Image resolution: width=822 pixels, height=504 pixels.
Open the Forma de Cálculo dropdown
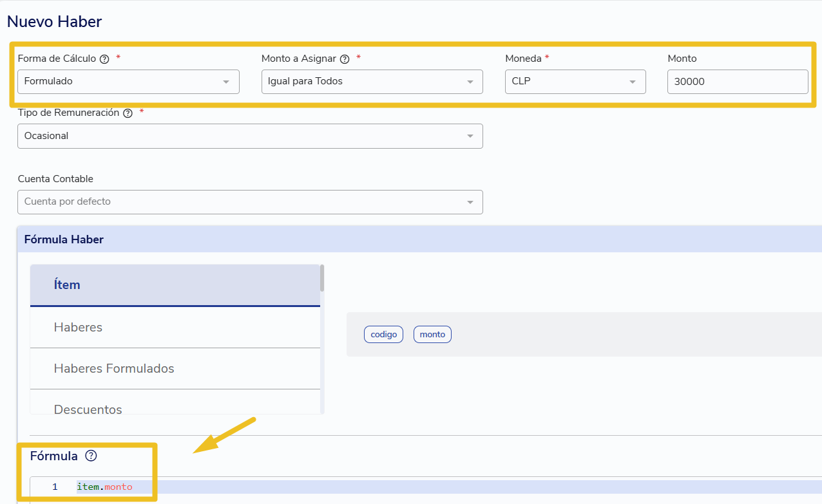tap(128, 82)
